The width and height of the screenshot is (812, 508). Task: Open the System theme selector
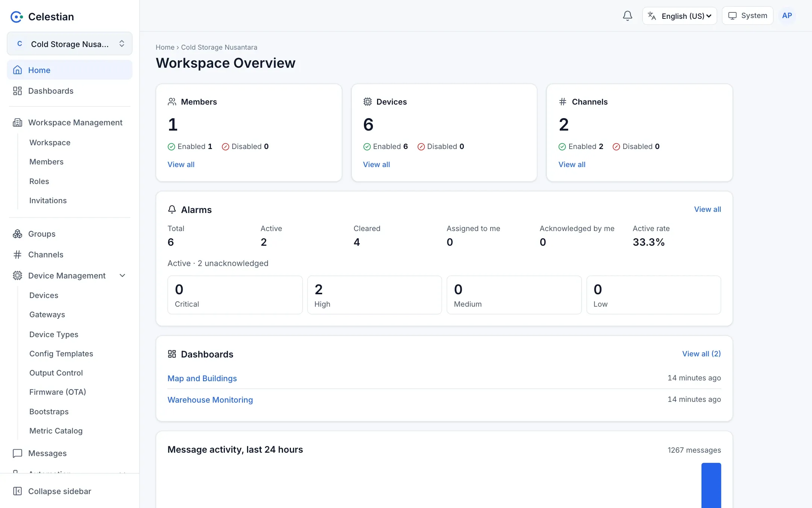point(747,16)
